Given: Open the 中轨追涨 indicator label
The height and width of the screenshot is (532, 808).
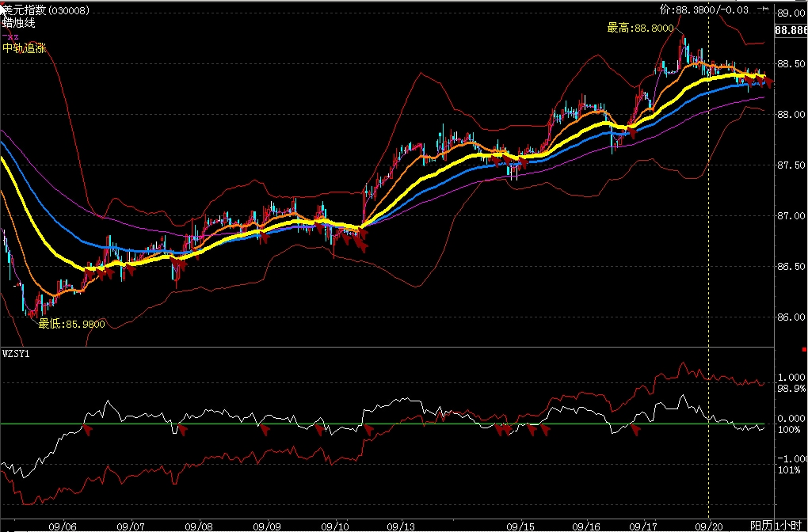Looking at the screenshot, I should coord(25,48).
